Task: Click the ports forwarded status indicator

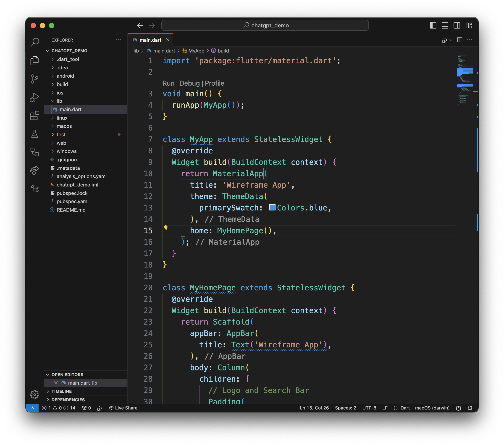Action: [86, 408]
